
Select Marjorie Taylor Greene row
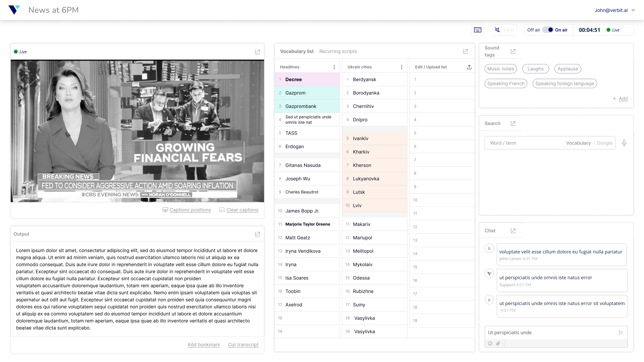[x=307, y=224]
